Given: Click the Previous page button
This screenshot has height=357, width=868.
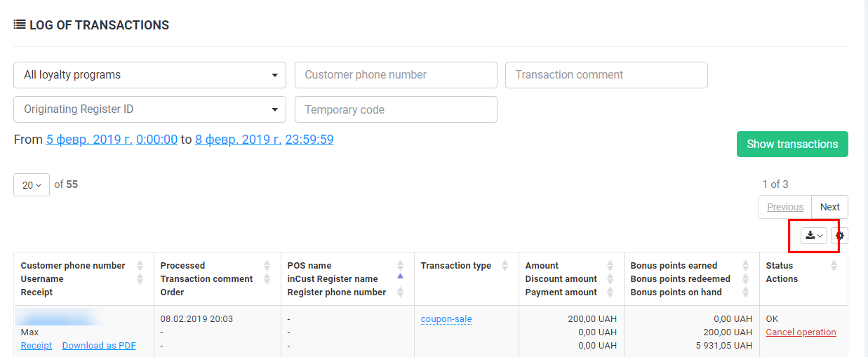Looking at the screenshot, I should (785, 207).
